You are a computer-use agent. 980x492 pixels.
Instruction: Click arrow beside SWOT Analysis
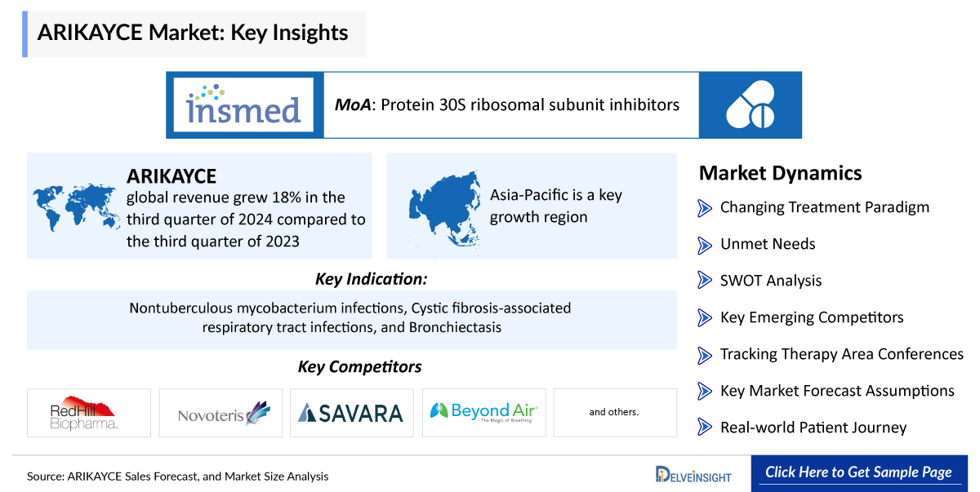705,281
